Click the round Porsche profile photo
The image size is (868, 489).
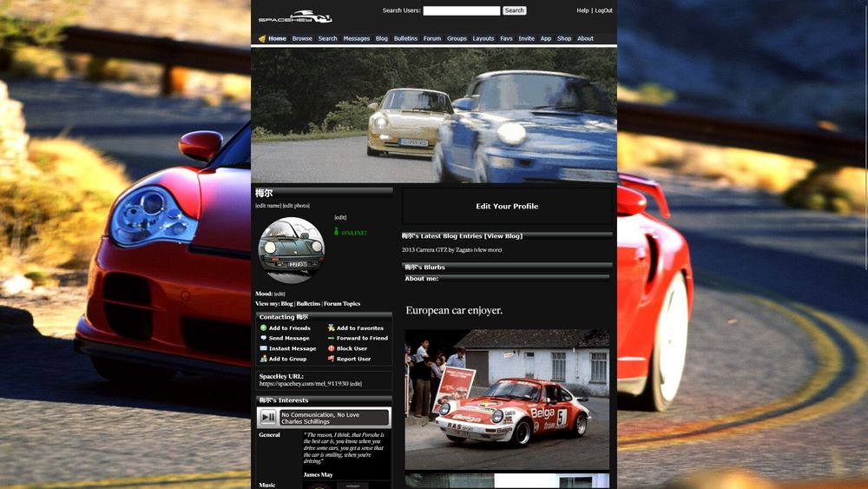pyautogui.click(x=291, y=250)
